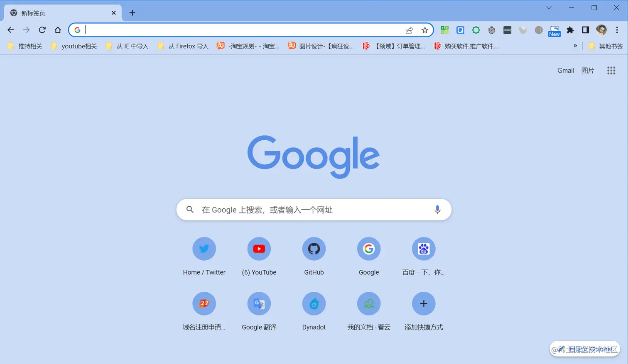The image size is (628, 364).
Task: Open the 购买软件,推广软件 bookmark
Action: coord(467,46)
